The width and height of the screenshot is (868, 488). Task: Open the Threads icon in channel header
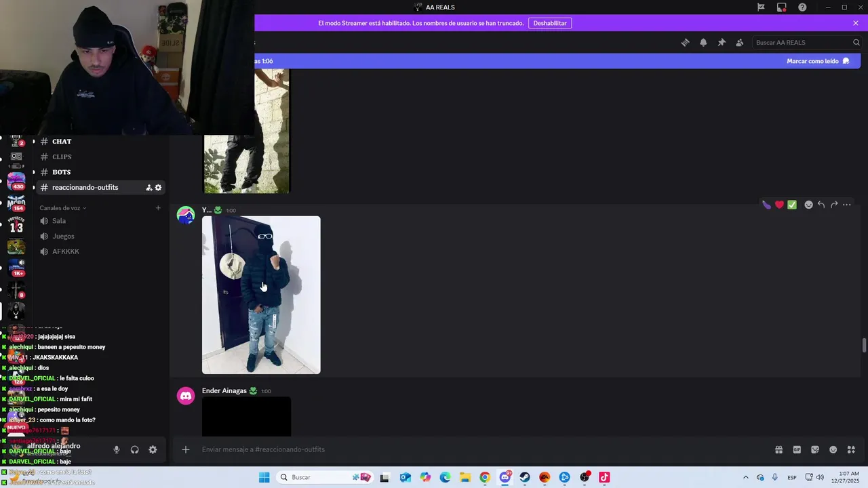[685, 42]
